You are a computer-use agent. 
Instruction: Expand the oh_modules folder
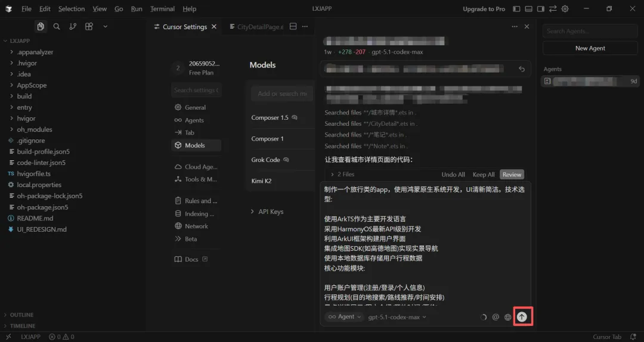(x=35, y=129)
